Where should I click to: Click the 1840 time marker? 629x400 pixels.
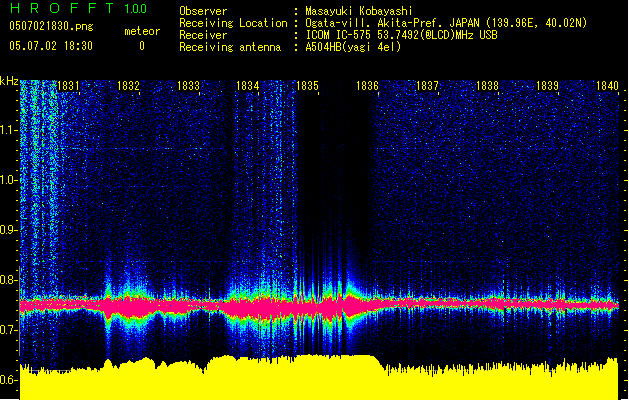(607, 86)
